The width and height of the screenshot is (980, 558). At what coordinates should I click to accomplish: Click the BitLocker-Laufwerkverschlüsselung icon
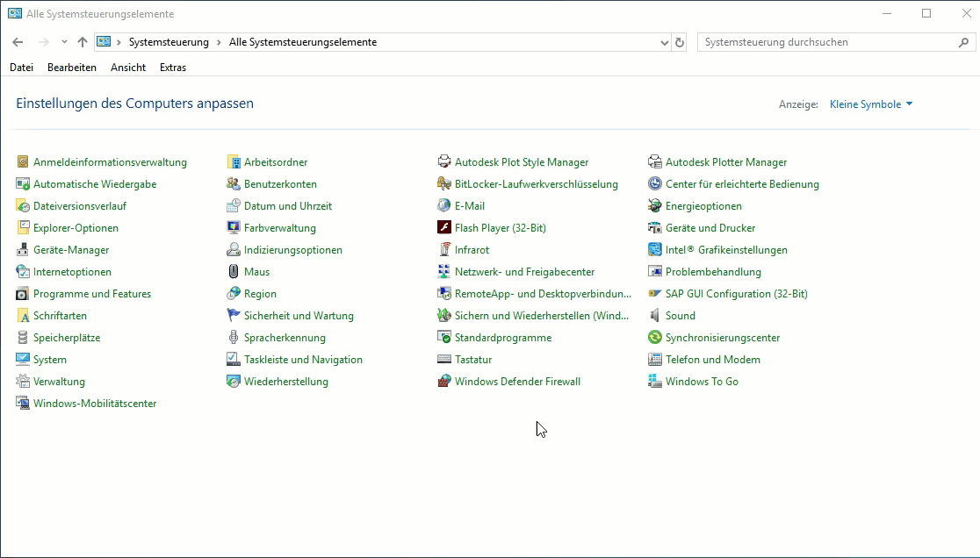pyautogui.click(x=443, y=184)
